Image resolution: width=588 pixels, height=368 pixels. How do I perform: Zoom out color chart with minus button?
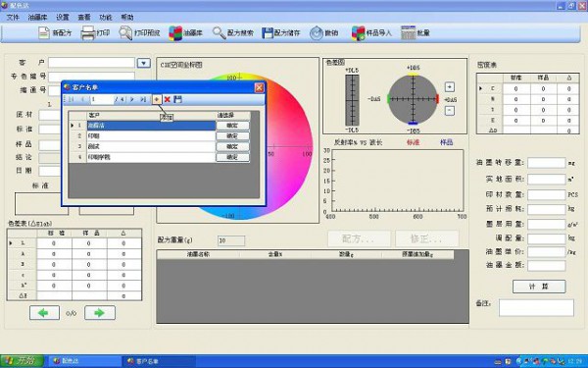point(450,111)
